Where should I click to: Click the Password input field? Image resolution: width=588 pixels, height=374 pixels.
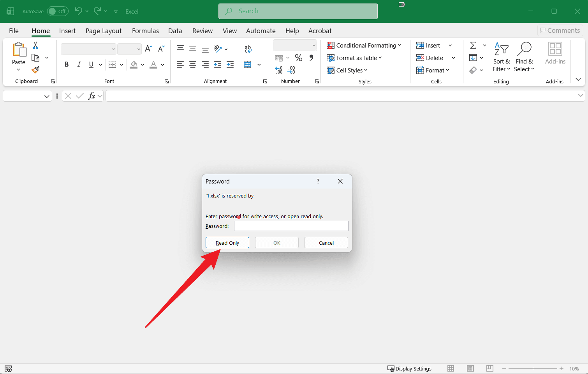click(291, 226)
